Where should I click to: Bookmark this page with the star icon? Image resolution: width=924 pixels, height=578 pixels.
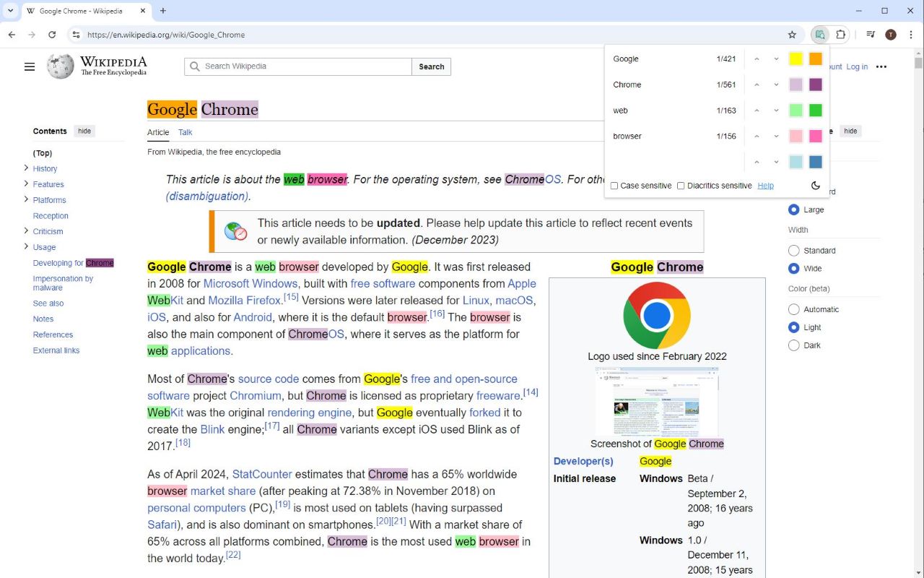[792, 35]
